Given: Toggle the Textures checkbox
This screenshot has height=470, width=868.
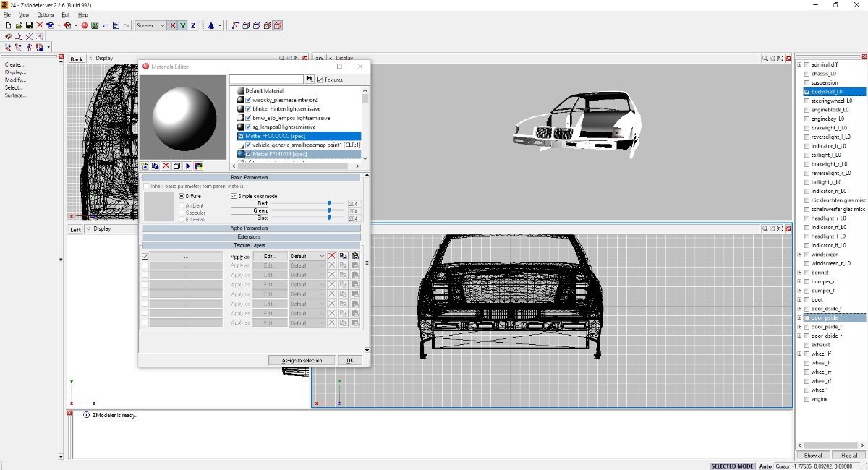Looking at the screenshot, I should [320, 80].
